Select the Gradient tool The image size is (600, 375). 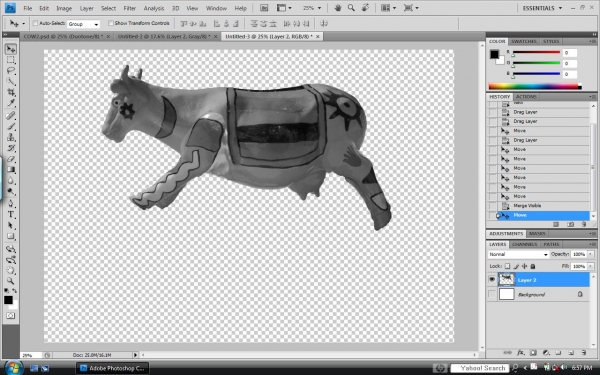[x=11, y=170]
